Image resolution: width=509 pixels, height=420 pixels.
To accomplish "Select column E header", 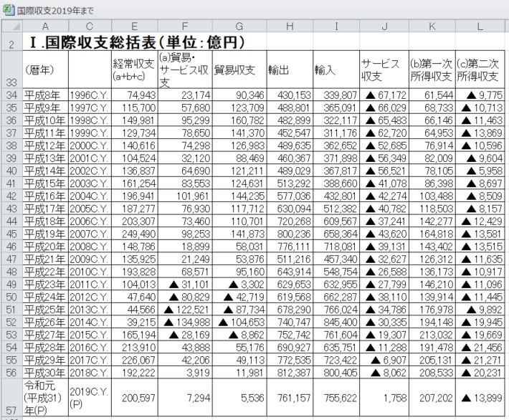I will 134,26.
